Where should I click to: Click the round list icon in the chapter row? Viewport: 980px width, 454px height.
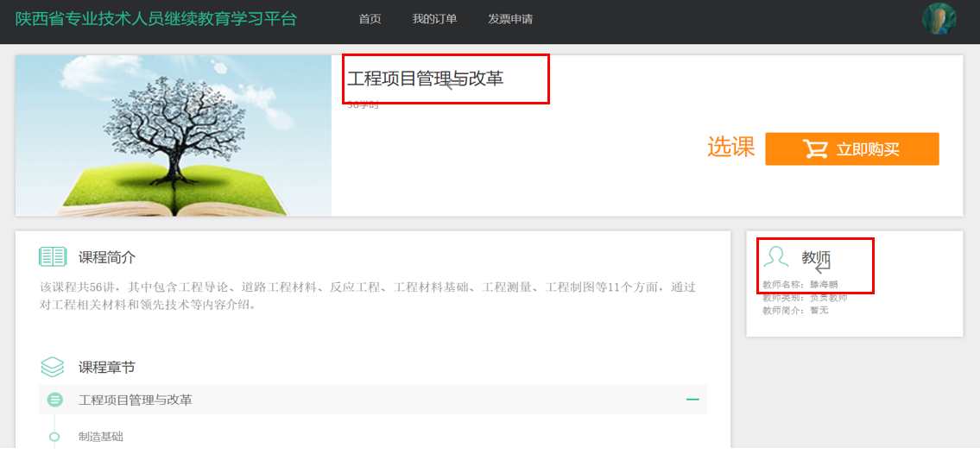click(54, 400)
